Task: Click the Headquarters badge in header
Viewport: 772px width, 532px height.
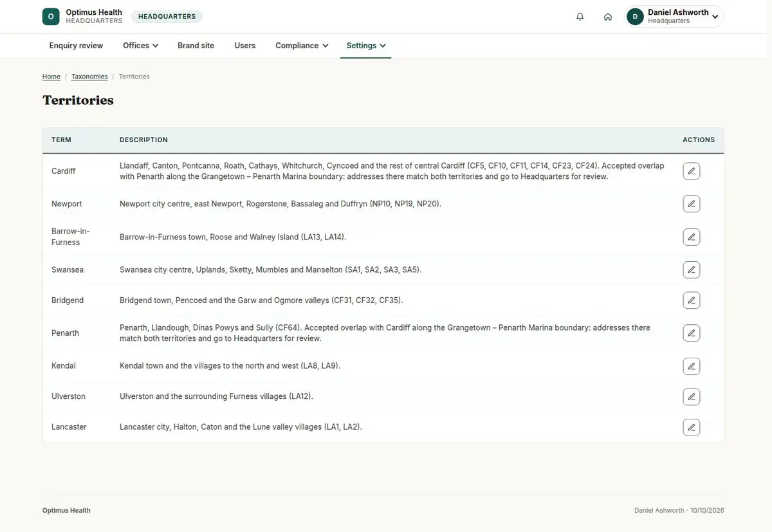Action: (x=167, y=17)
